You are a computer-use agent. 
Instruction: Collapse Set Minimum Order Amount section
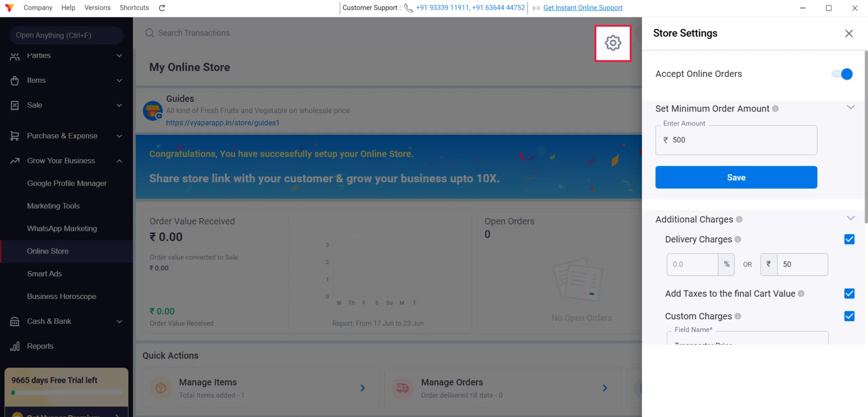850,108
